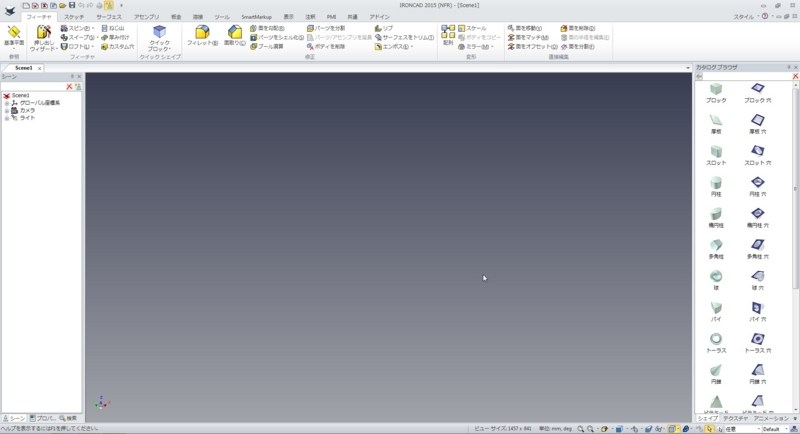800x434 pixels.
Task: Select the スイープ sweep tool
Action: point(78,37)
